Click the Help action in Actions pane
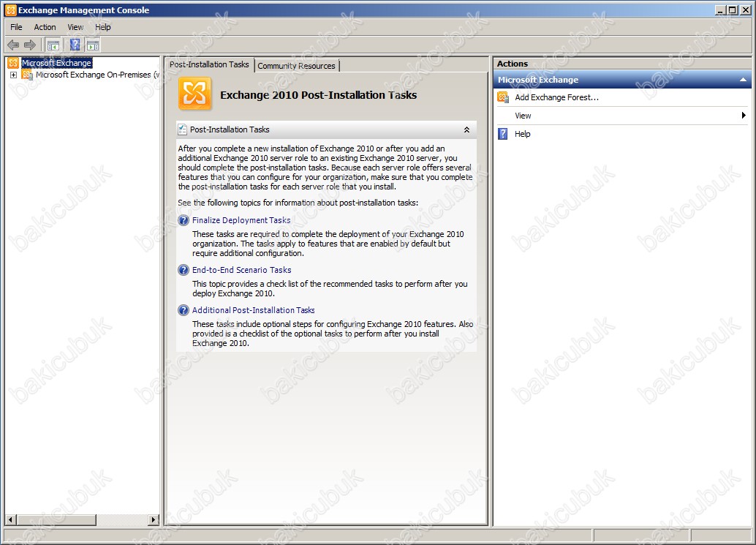 click(x=523, y=134)
